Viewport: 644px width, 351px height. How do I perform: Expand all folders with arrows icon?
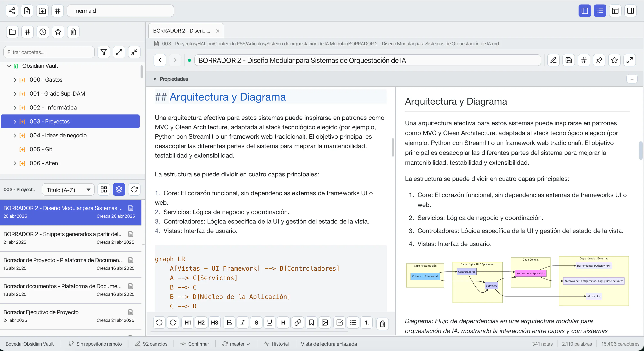pos(119,52)
